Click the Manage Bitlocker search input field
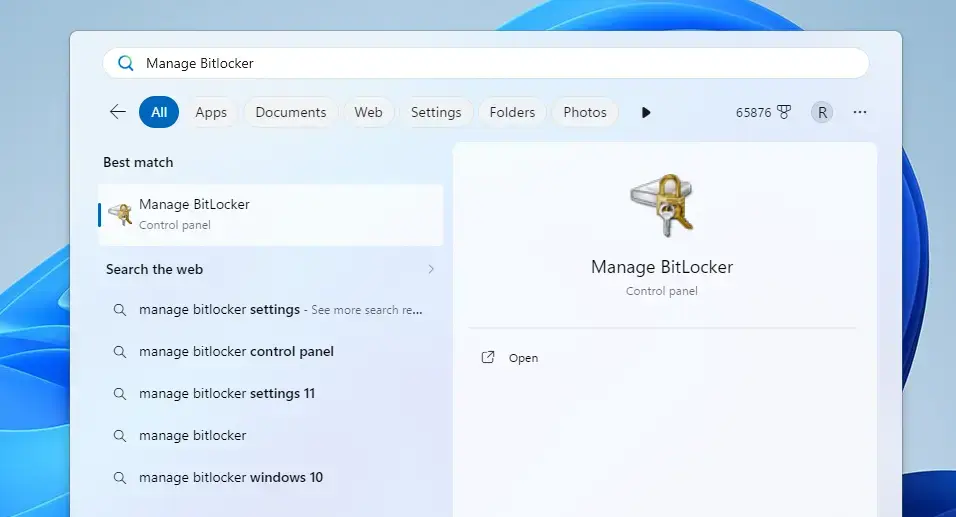The height and width of the screenshot is (517, 956). pos(485,63)
